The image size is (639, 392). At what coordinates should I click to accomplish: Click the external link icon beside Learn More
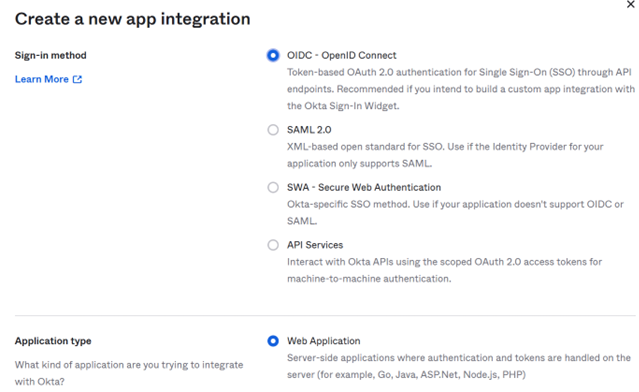tap(77, 79)
